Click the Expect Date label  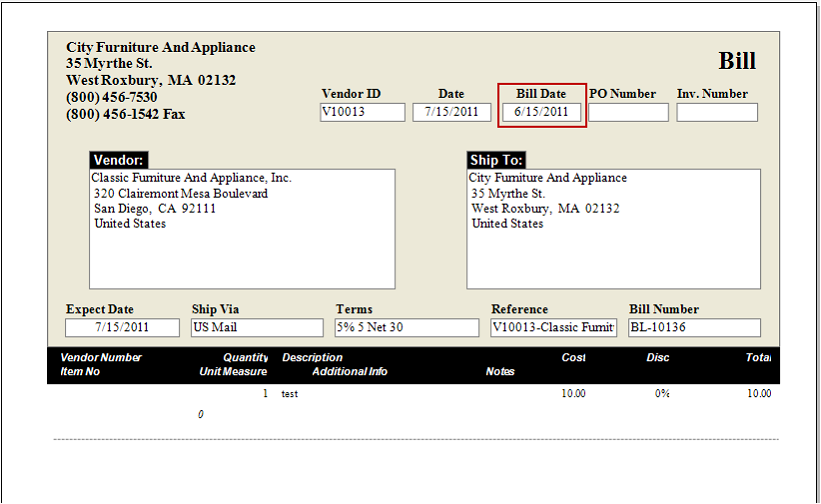(99, 309)
